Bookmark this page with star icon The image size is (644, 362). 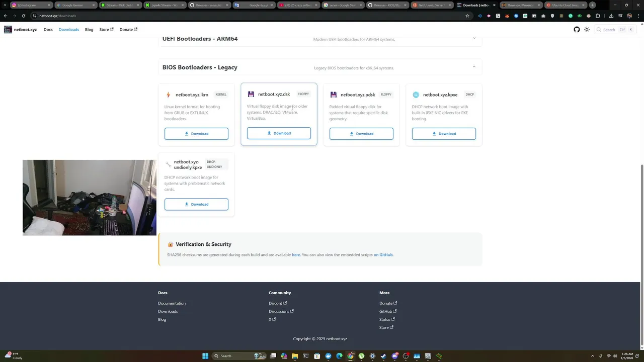[x=467, y=16]
